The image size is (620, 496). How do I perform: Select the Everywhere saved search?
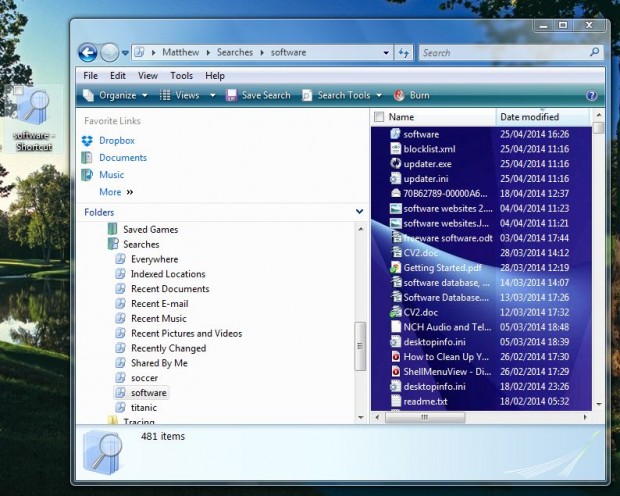(155, 259)
